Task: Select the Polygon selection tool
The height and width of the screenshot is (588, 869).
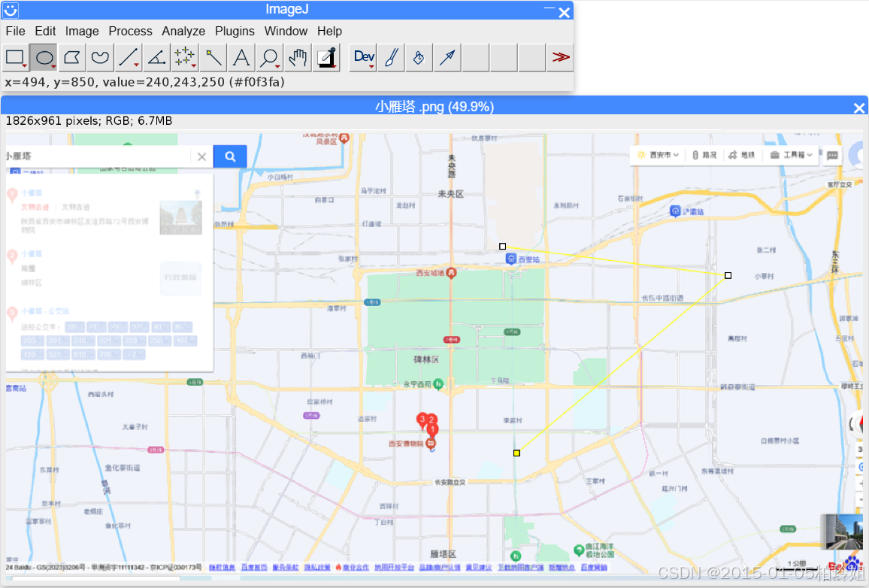Action: 72,57
